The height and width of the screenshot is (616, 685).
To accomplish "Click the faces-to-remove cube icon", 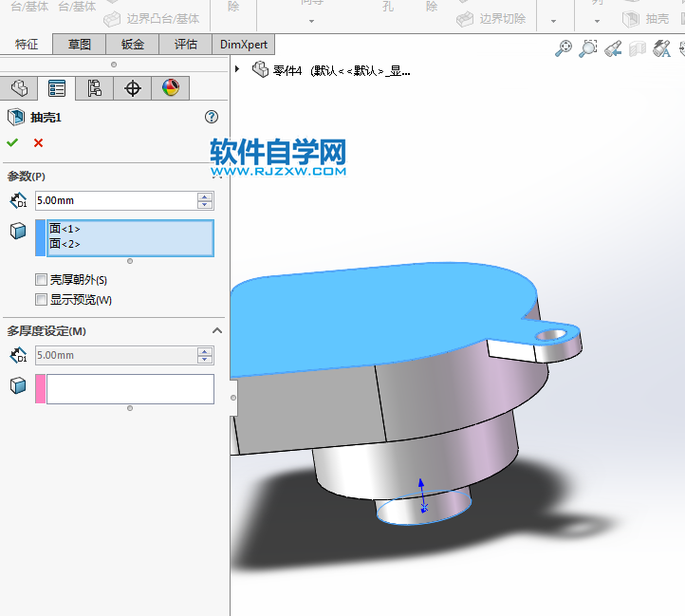I will (x=18, y=231).
